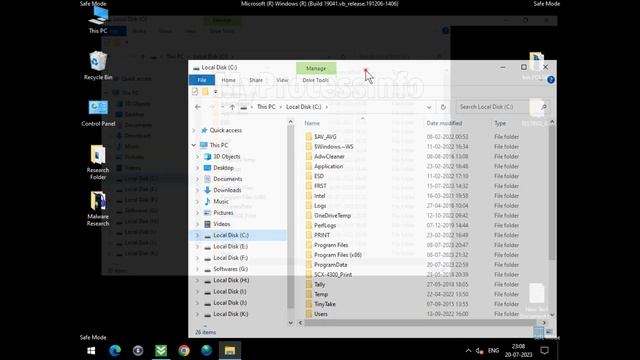The image size is (640, 360).
Task: Click This PC in address breadcrumb
Action: click(x=266, y=107)
